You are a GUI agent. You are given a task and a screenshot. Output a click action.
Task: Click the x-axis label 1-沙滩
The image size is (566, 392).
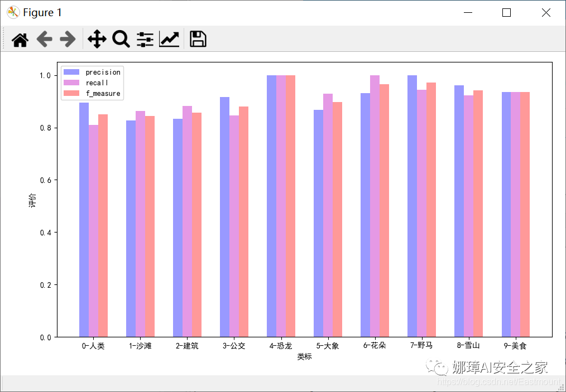point(140,346)
